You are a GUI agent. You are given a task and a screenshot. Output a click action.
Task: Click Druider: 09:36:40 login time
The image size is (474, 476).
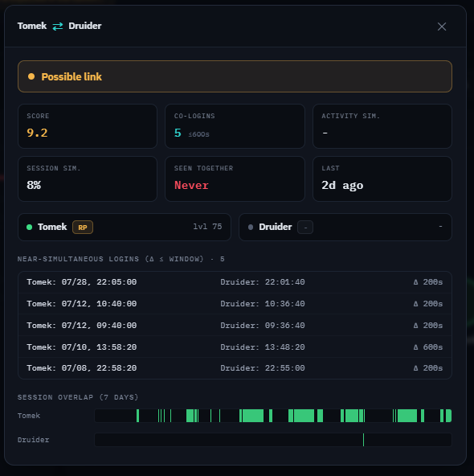pos(263,326)
